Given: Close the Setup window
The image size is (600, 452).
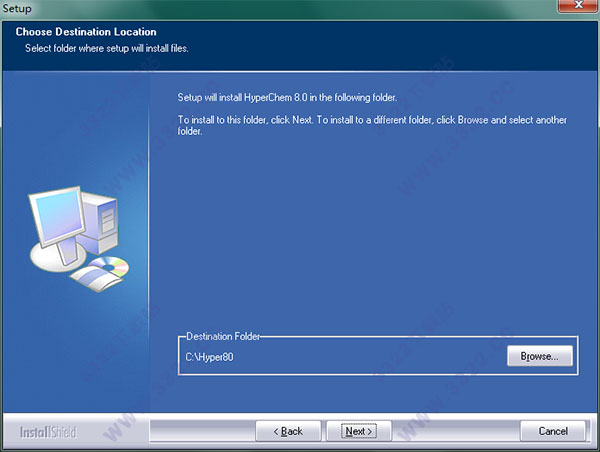Looking at the screenshot, I should tap(578, 5).
